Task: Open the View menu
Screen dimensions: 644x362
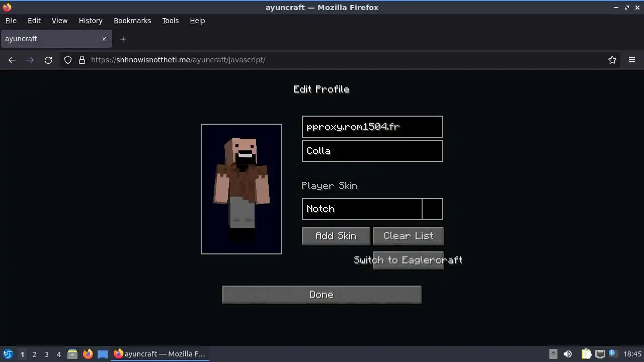Action: (59, 21)
